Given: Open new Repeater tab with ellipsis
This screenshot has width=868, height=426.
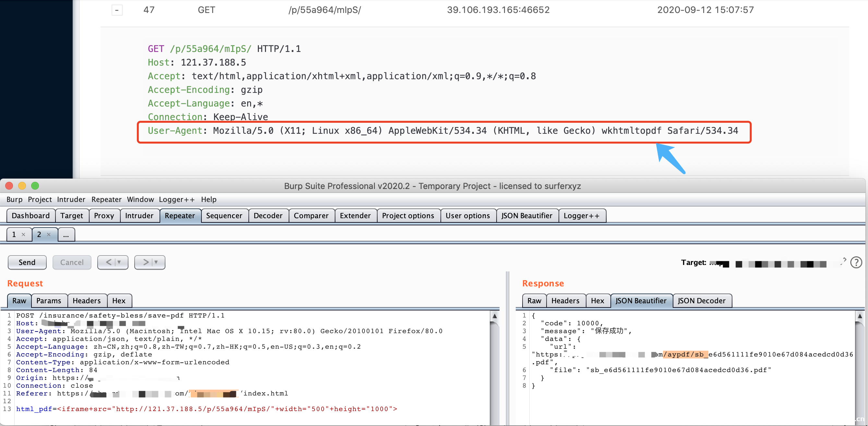Looking at the screenshot, I should tap(66, 234).
